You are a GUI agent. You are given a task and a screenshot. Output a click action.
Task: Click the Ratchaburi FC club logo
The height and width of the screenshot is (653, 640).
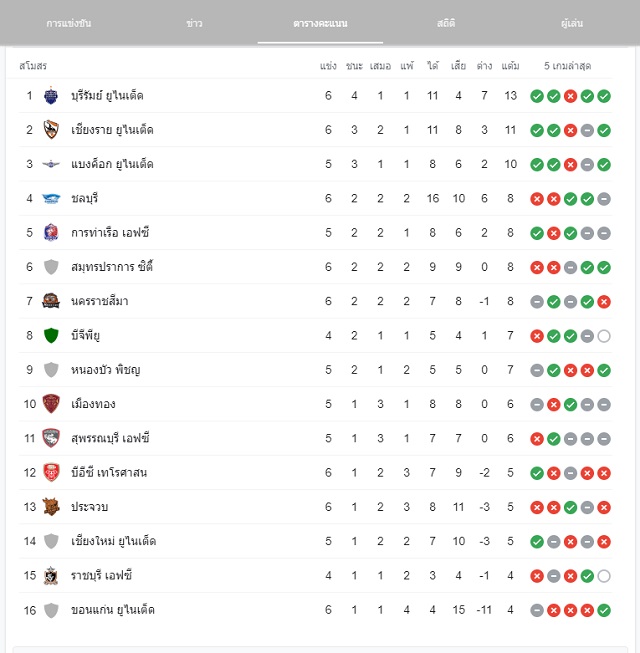[x=51, y=576]
